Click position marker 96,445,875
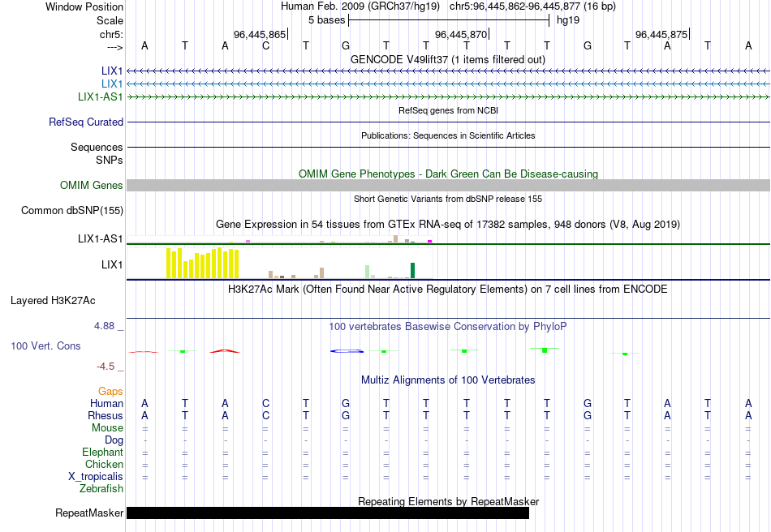771x532 pixels. (661, 34)
